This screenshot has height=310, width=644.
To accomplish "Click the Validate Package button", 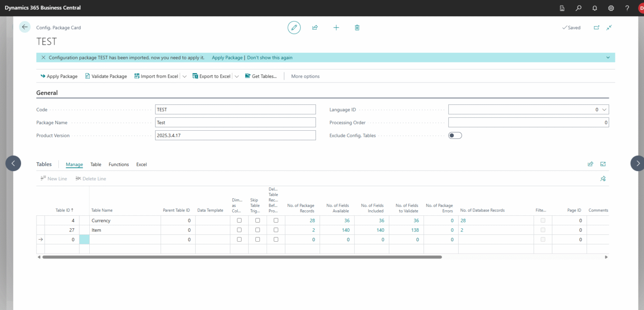I will click(106, 77).
